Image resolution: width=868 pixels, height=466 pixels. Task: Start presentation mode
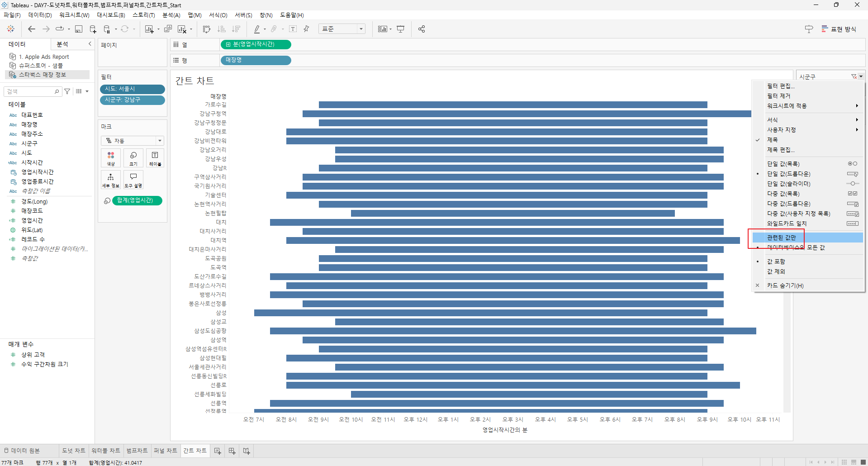coord(401,29)
